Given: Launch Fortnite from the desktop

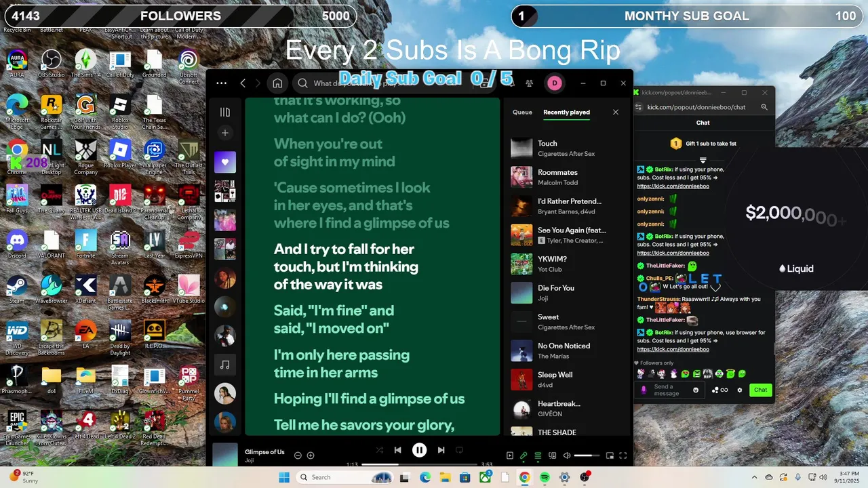Looking at the screenshot, I should click(86, 244).
